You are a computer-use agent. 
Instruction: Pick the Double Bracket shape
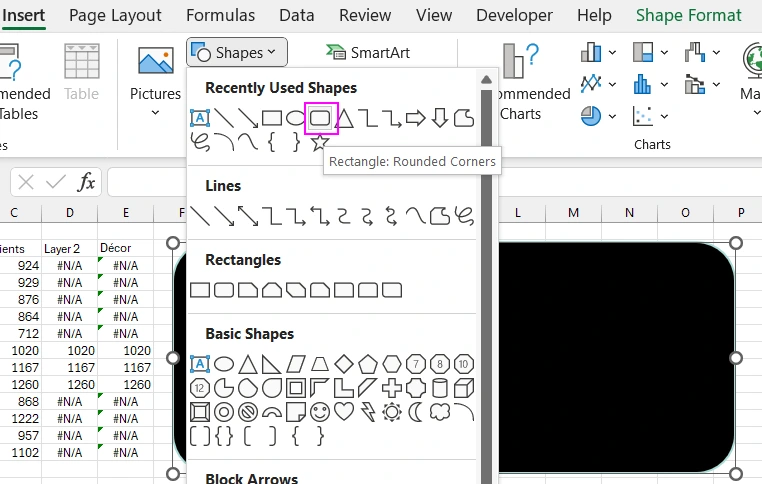(x=200, y=436)
